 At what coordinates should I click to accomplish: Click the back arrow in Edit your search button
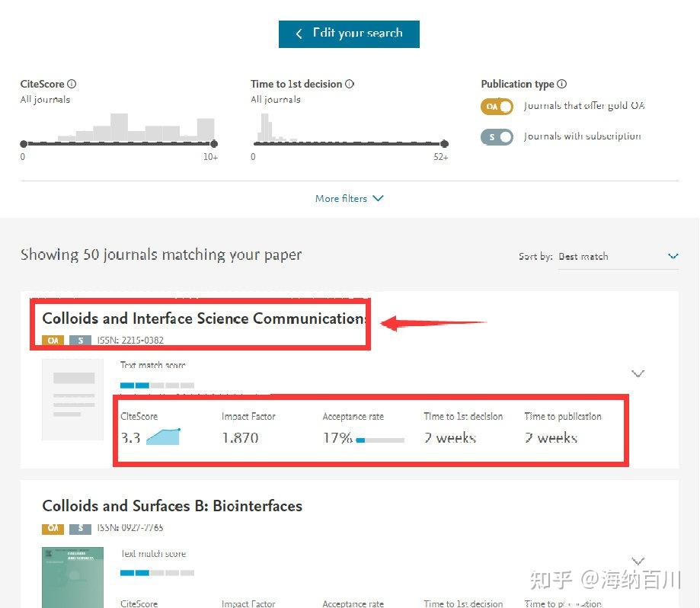(x=299, y=34)
